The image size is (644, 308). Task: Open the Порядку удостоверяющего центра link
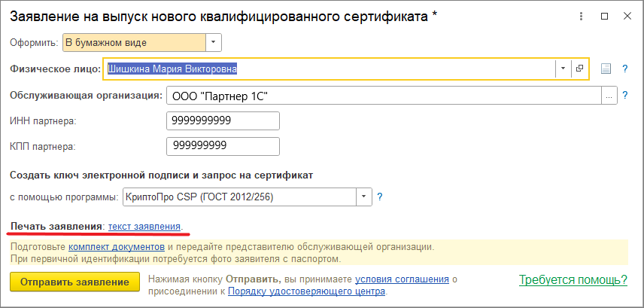pos(306,291)
